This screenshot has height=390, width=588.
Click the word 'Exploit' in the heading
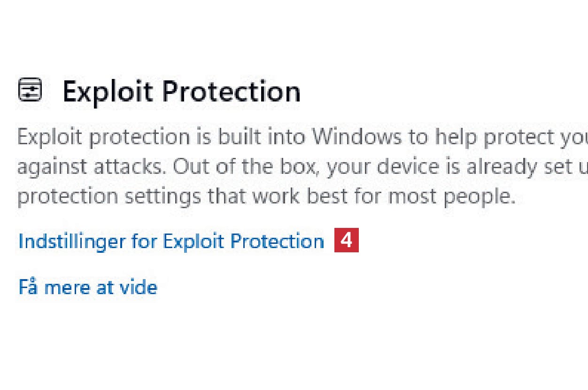pyautogui.click(x=109, y=91)
